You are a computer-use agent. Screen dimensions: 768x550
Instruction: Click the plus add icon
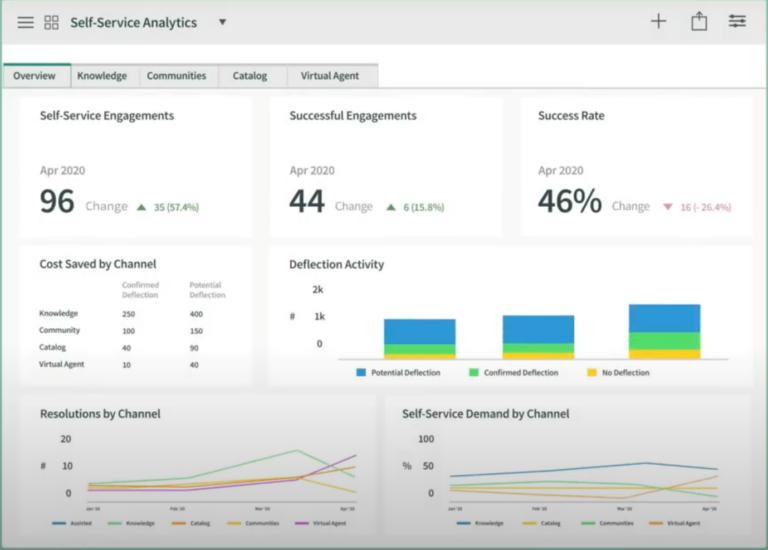(x=658, y=21)
